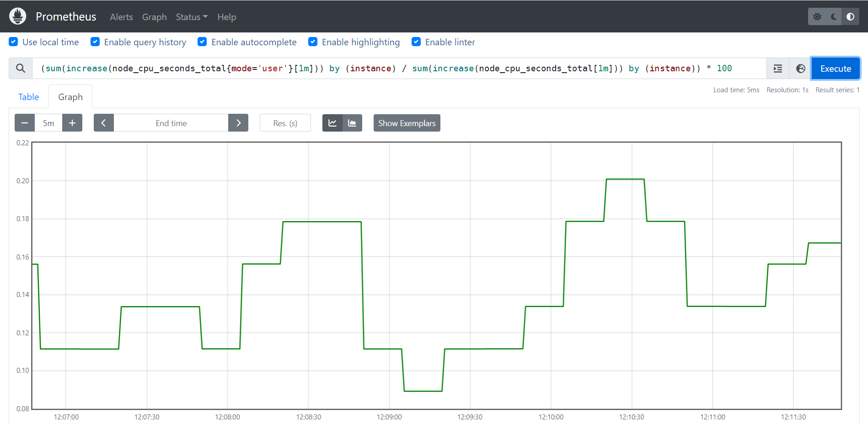Click the Prometheus flame logo
The image size is (868, 424).
click(x=17, y=16)
